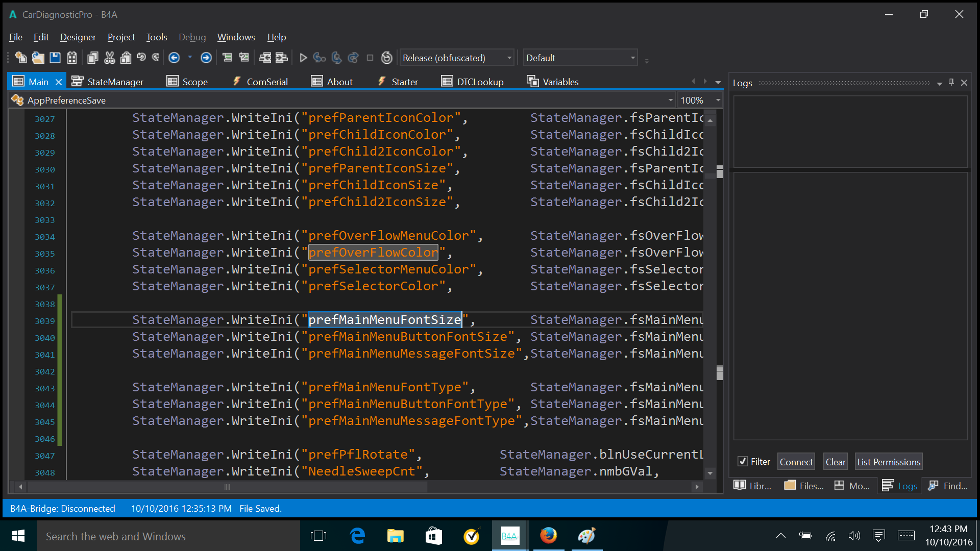The width and height of the screenshot is (980, 551).
Task: Click the New file toolbar icon
Action: click(x=21, y=58)
